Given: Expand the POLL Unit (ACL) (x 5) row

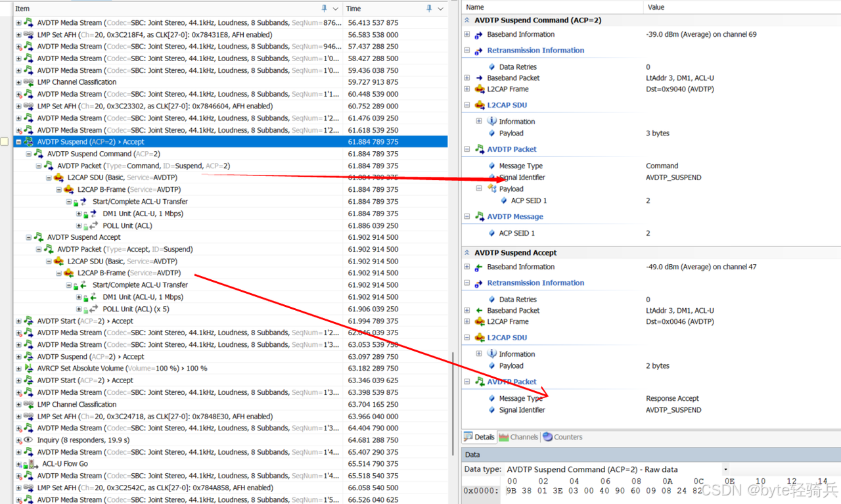Looking at the screenshot, I should click(79, 309).
